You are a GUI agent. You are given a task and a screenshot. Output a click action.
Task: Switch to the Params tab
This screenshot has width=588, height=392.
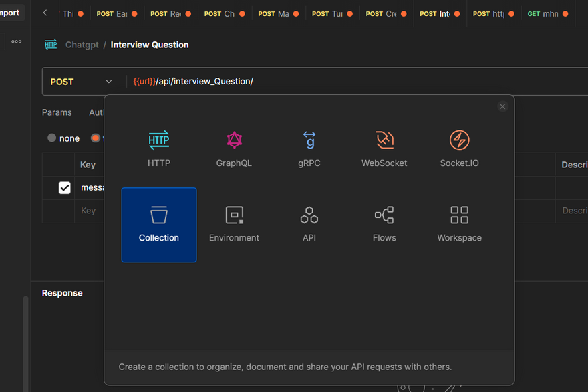(x=57, y=112)
